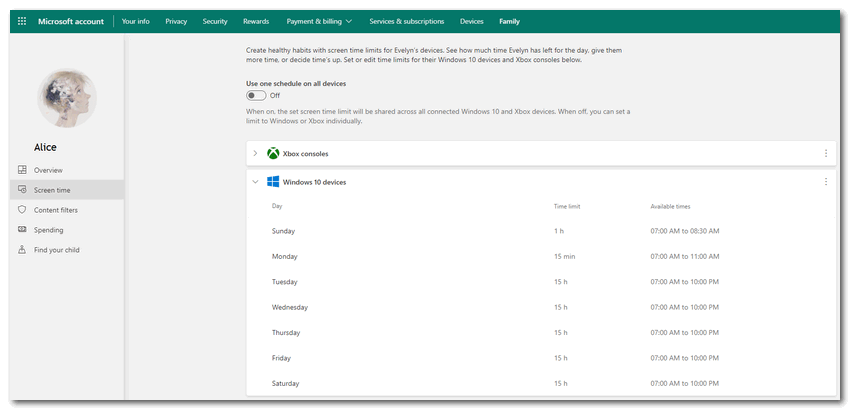Screen dimensions: 851x411
Task: Click the Overview sidebar icon
Action: coord(22,170)
